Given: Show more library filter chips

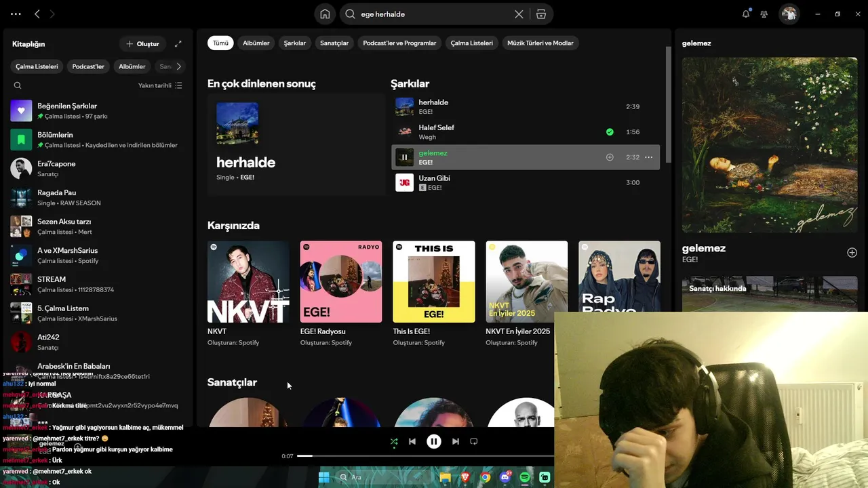Looking at the screenshot, I should tap(179, 66).
